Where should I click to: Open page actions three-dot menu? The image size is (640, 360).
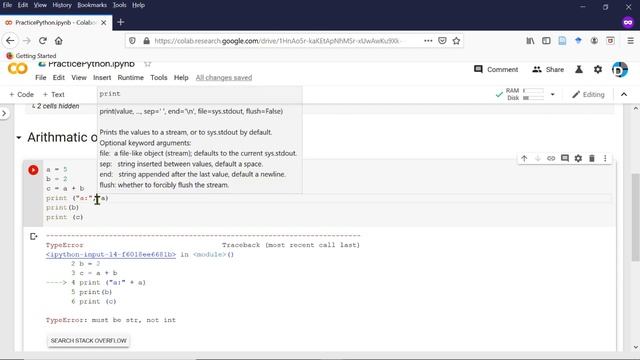pyautogui.click(x=428, y=41)
